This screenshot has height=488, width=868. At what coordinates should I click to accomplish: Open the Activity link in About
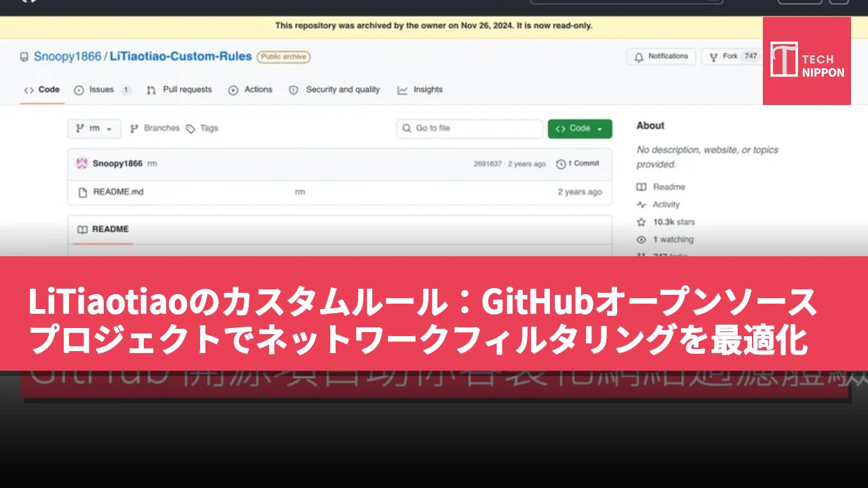(x=658, y=205)
